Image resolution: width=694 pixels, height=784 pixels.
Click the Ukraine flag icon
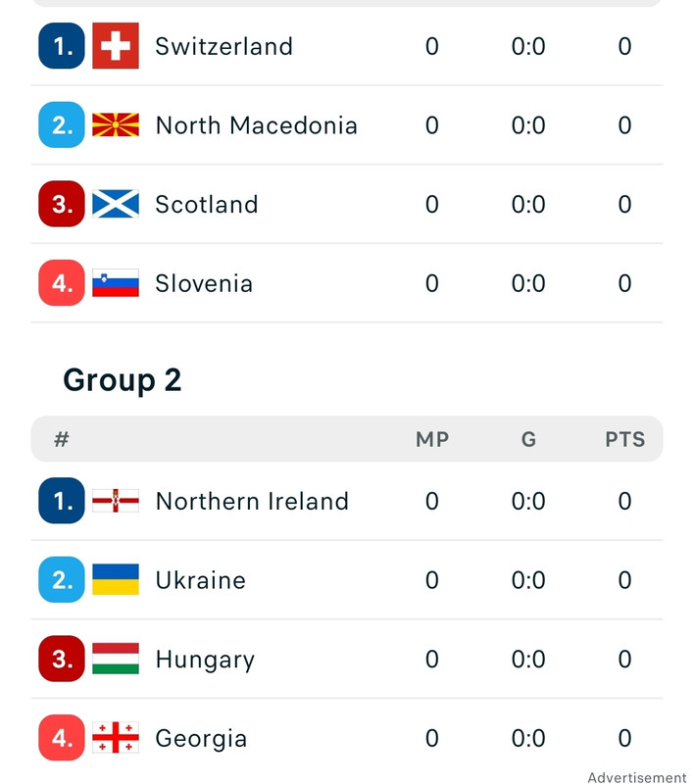(x=116, y=579)
